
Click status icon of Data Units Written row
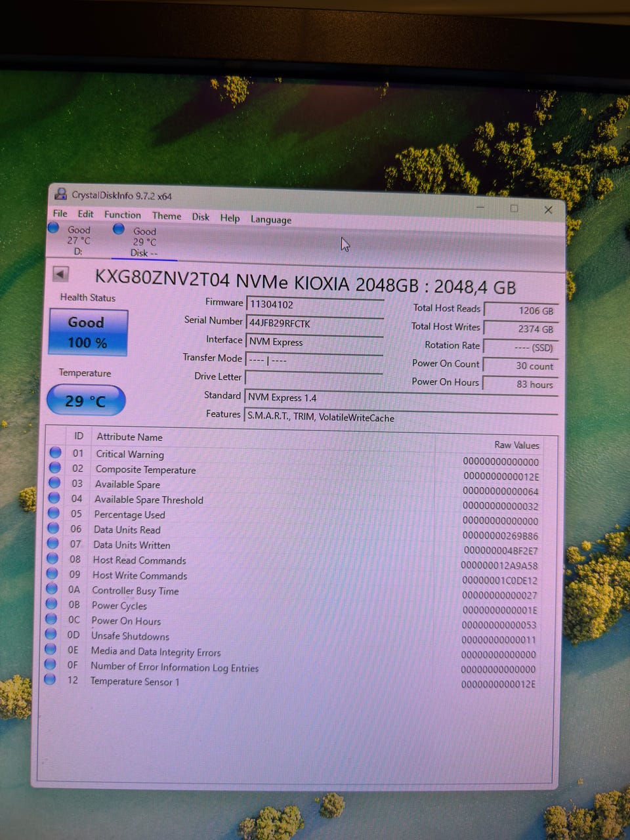(53, 543)
